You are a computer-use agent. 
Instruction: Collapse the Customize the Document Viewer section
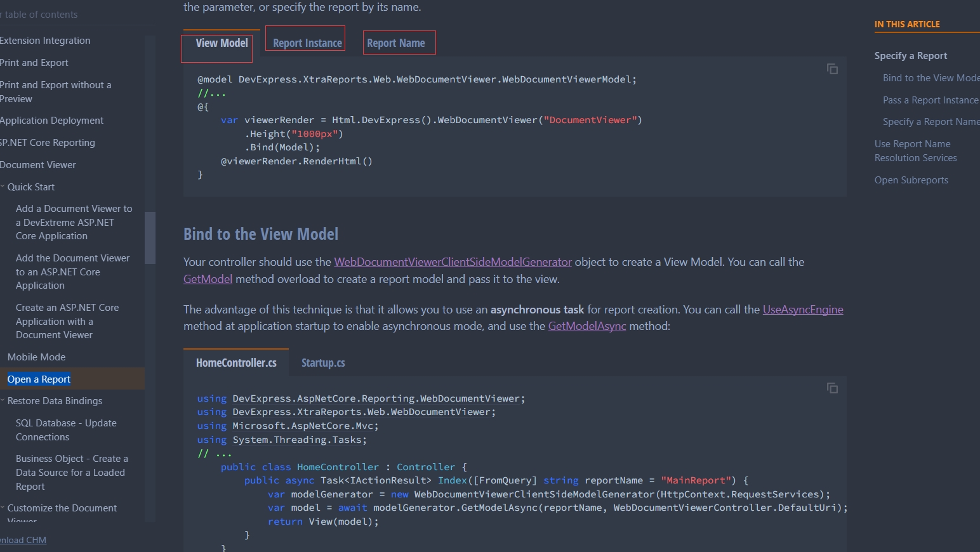point(3,508)
